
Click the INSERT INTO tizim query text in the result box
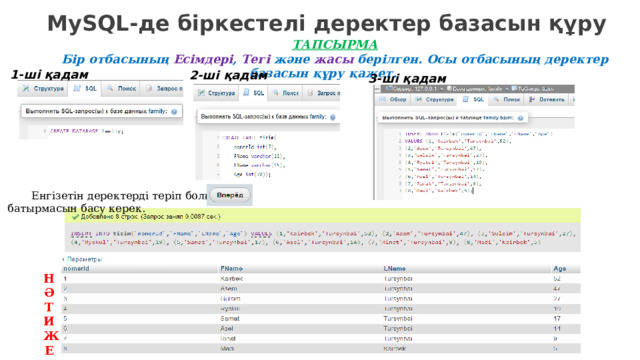322,238
